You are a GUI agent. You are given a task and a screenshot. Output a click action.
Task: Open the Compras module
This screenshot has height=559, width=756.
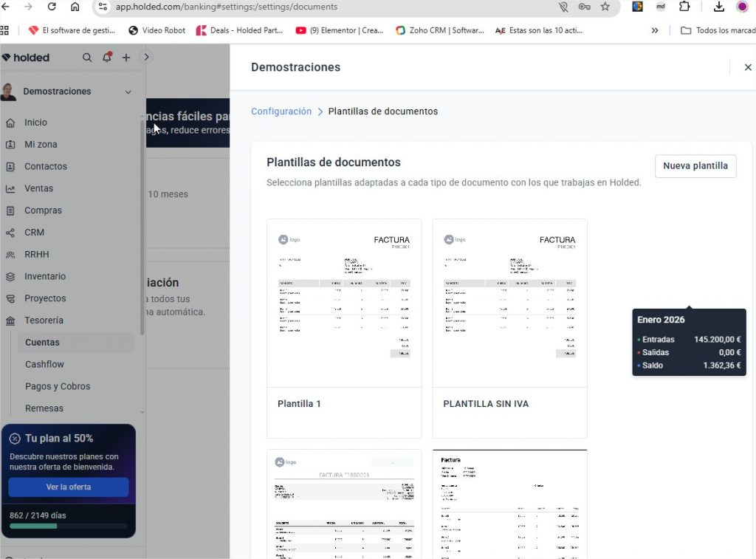coord(43,210)
